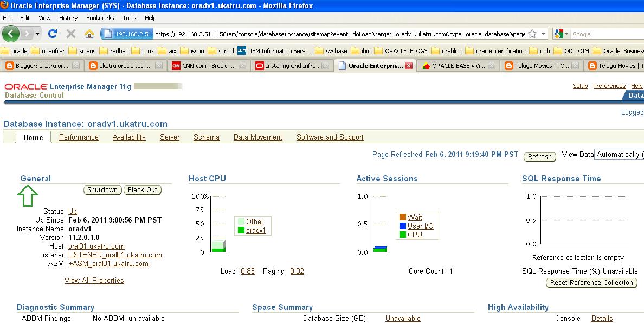Open the History menu
The image size is (644, 323).
pos(68,18)
